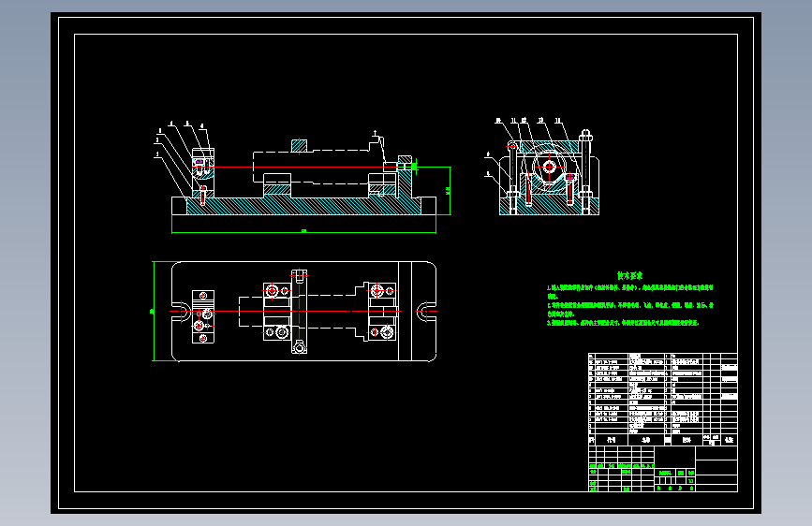Click the green width dimension left of the plan view
The height and width of the screenshot is (526, 812).
pyautogui.click(x=153, y=311)
